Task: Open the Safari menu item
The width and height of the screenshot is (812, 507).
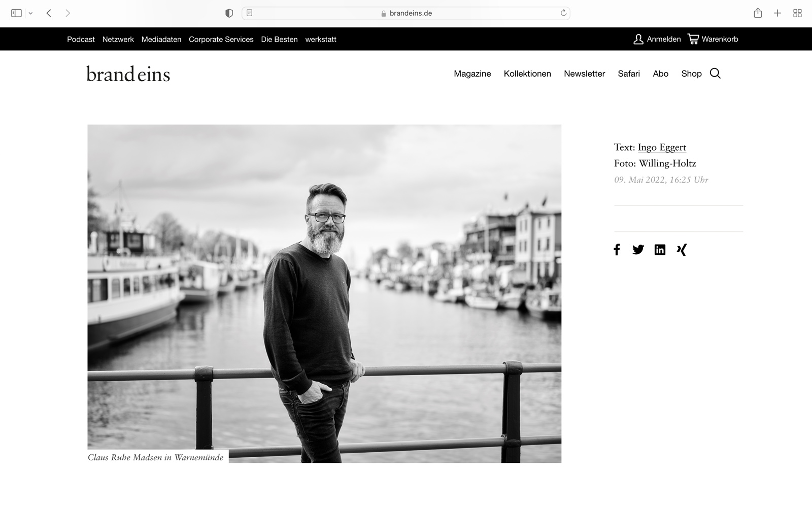Action: click(x=629, y=74)
